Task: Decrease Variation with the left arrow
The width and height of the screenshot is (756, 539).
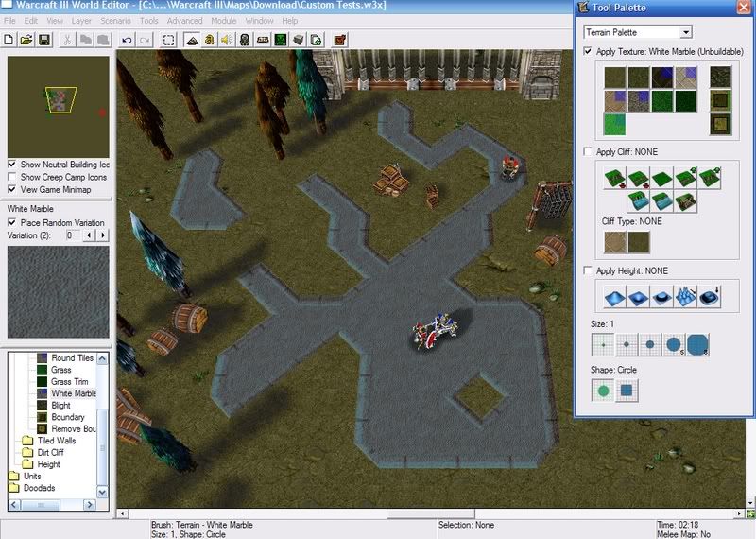Action: pyautogui.click(x=89, y=235)
